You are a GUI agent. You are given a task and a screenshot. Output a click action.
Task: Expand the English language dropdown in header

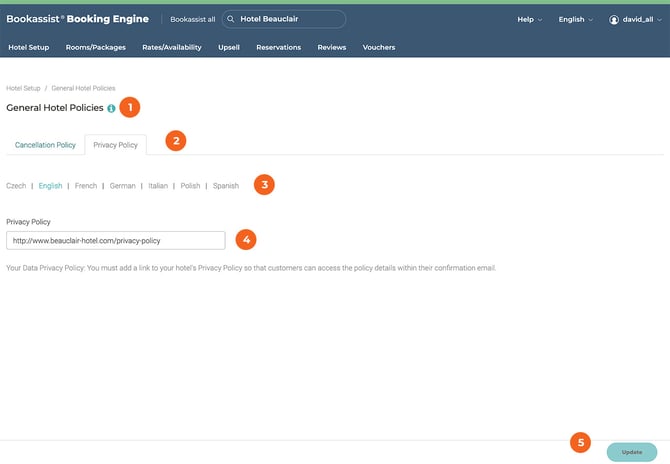point(575,19)
